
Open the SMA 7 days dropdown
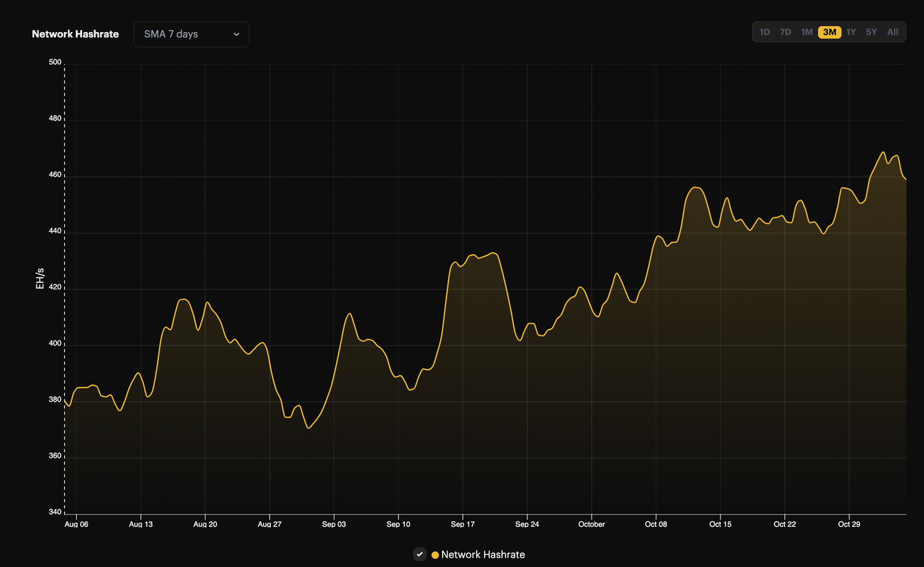tap(191, 34)
